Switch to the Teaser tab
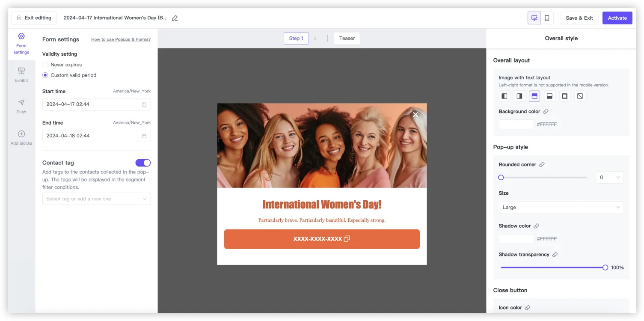The height and width of the screenshot is (321, 644). pyautogui.click(x=347, y=39)
